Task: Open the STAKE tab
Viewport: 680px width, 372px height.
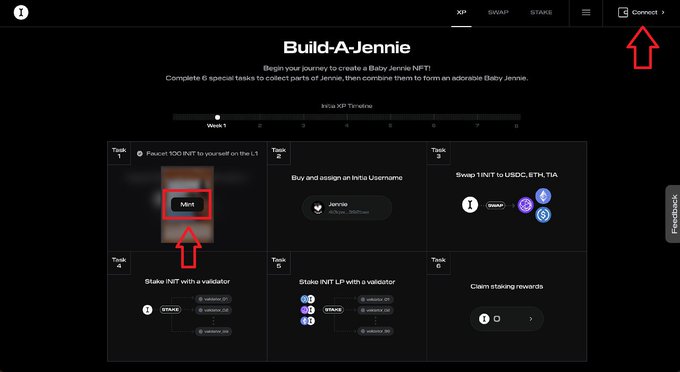Action: click(541, 13)
